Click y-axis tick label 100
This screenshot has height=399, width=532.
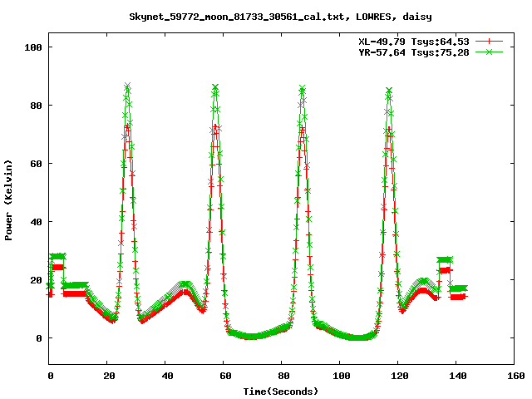tap(33, 47)
